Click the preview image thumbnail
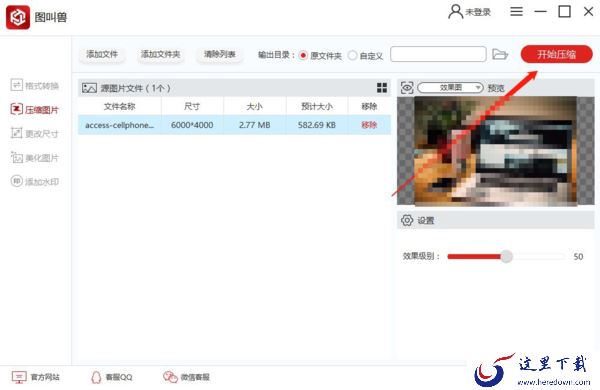Viewport: 600px width, 390px height. 496,151
